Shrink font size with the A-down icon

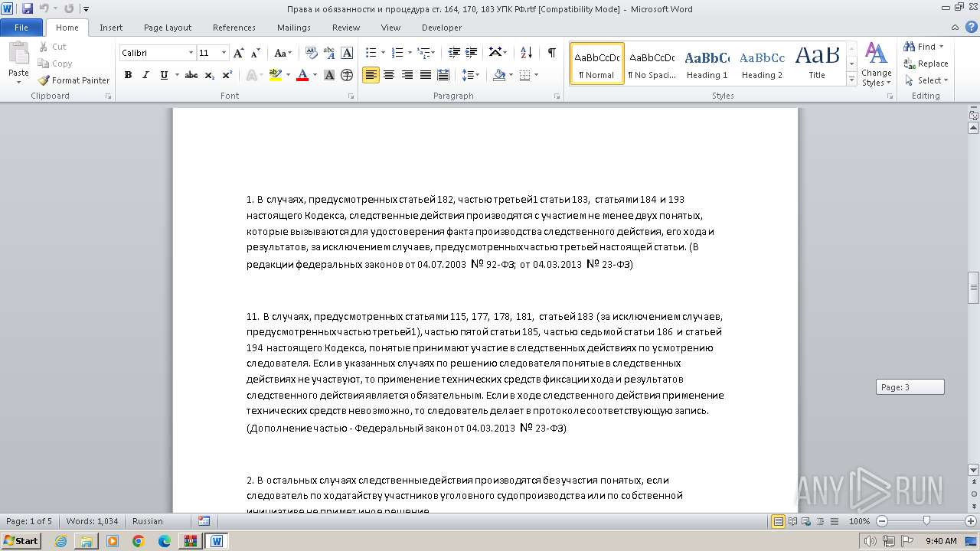coord(254,53)
